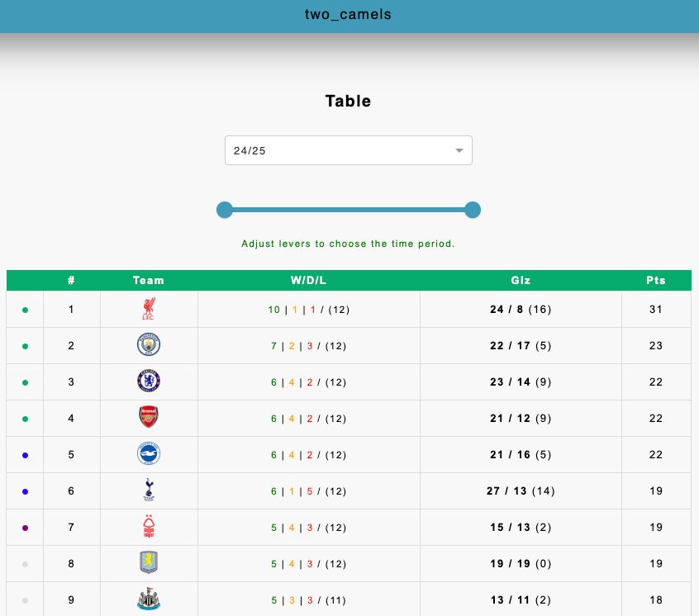Click the 'two_camels' title in header bar

(x=348, y=14)
